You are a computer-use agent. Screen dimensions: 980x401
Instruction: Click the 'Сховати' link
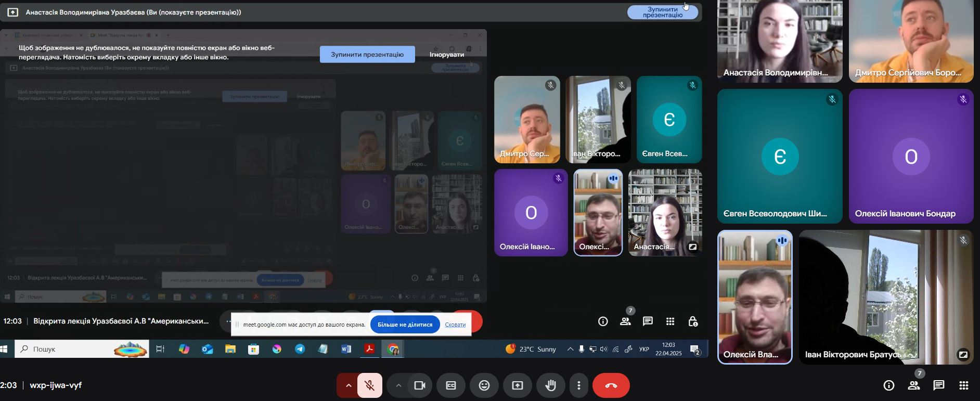pyautogui.click(x=455, y=325)
